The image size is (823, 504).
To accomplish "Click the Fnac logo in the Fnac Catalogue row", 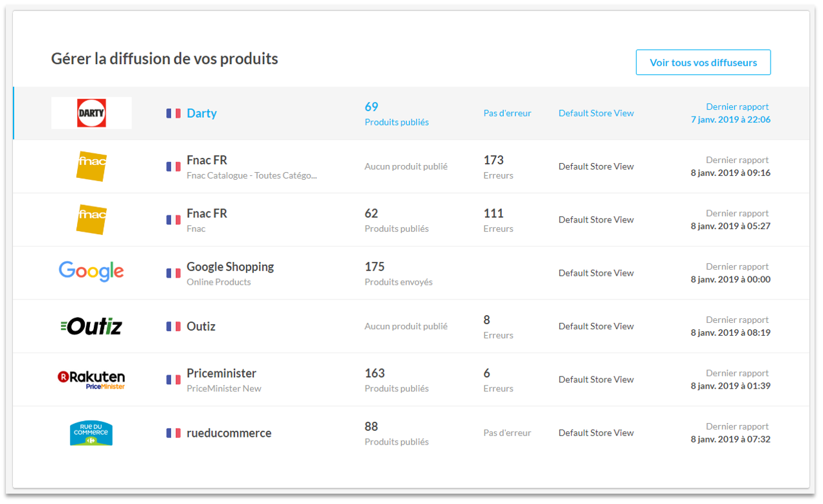I will pyautogui.click(x=91, y=166).
